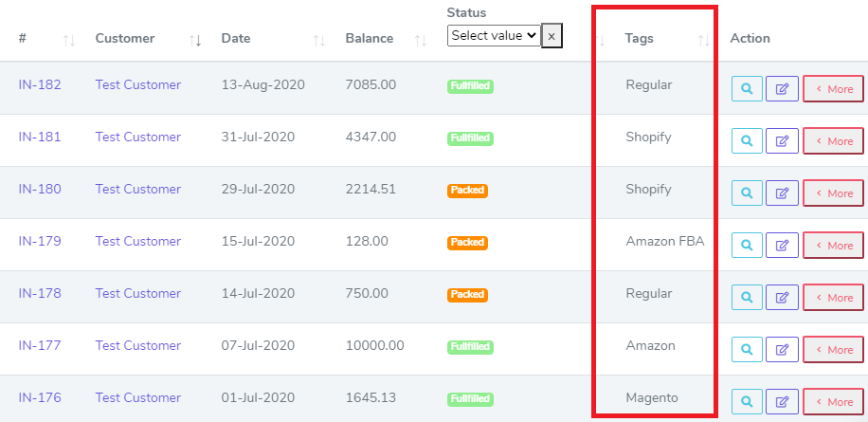Open magnifier view icon for IN-180
Image resolution: width=868 pixels, height=422 pixels.
[x=747, y=193]
